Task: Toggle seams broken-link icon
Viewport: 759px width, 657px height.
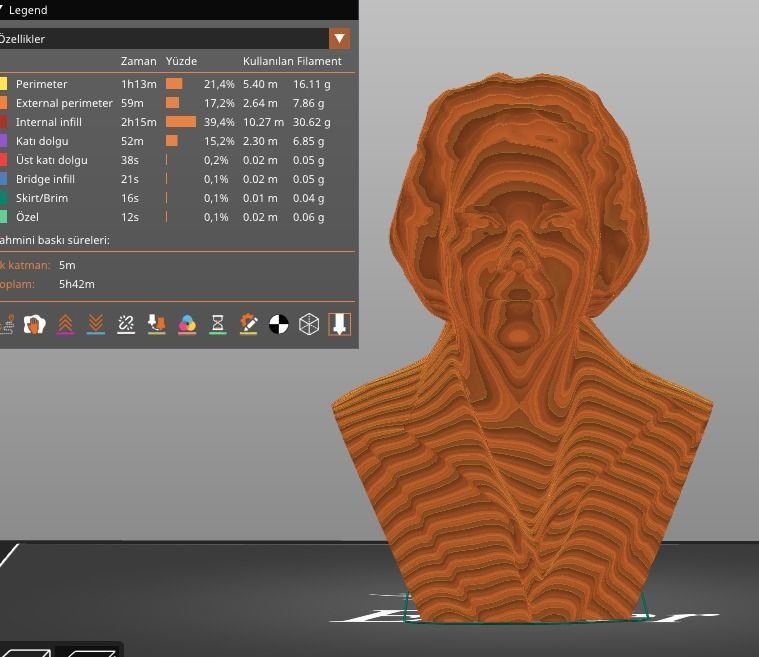Action: [x=126, y=324]
